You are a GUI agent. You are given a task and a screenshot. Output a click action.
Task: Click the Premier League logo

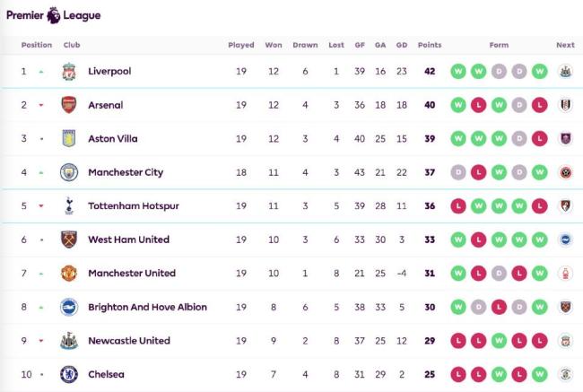[x=54, y=15]
